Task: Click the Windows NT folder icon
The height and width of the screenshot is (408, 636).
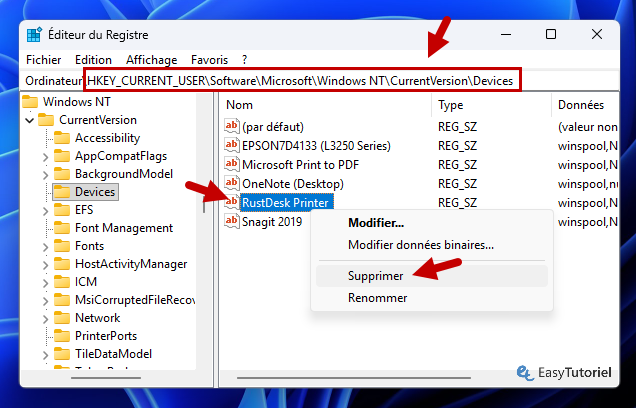Action: click(x=30, y=101)
